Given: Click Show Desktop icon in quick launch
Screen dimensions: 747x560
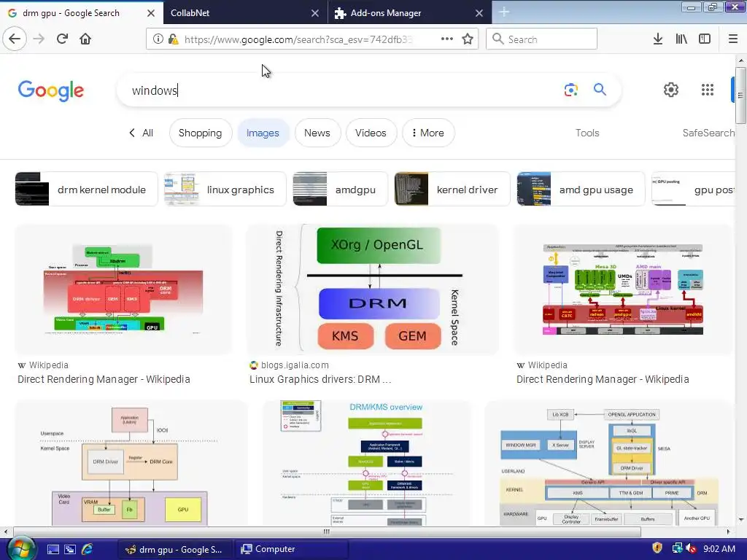Looking at the screenshot, I should click(x=53, y=549).
